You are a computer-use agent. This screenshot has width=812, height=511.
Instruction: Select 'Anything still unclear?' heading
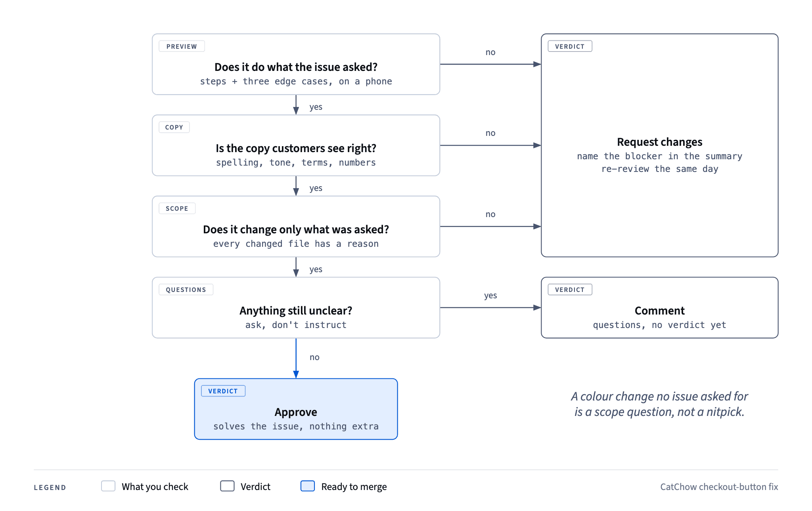click(x=296, y=311)
